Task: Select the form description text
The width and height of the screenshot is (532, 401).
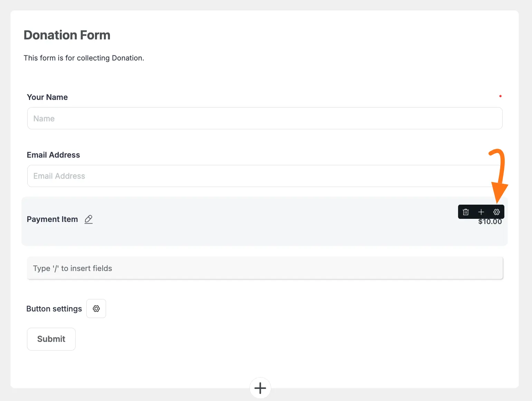Action: pyautogui.click(x=84, y=58)
